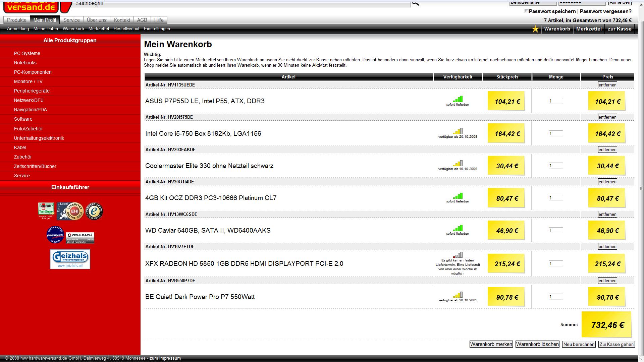Go to Anmeldung in the submenu

coord(18,29)
